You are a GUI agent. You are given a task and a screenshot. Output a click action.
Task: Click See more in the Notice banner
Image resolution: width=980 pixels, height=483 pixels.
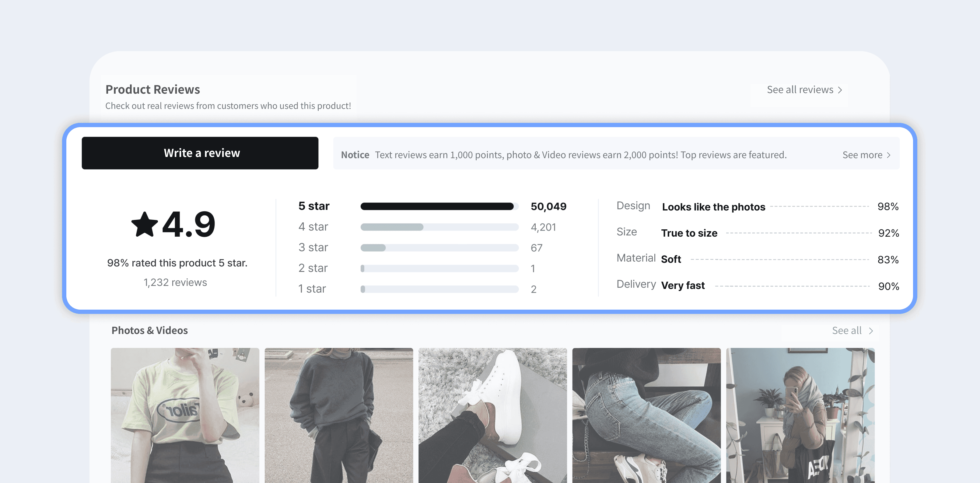[866, 155]
